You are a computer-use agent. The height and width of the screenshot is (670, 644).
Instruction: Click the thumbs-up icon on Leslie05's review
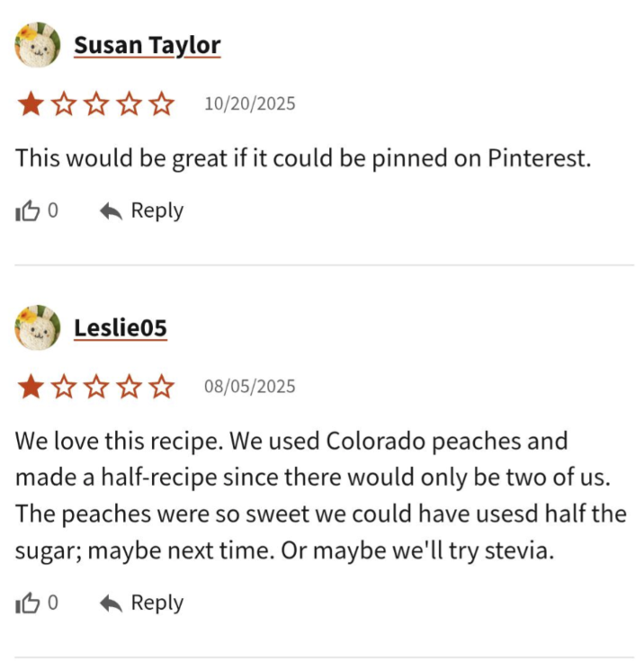(x=28, y=603)
